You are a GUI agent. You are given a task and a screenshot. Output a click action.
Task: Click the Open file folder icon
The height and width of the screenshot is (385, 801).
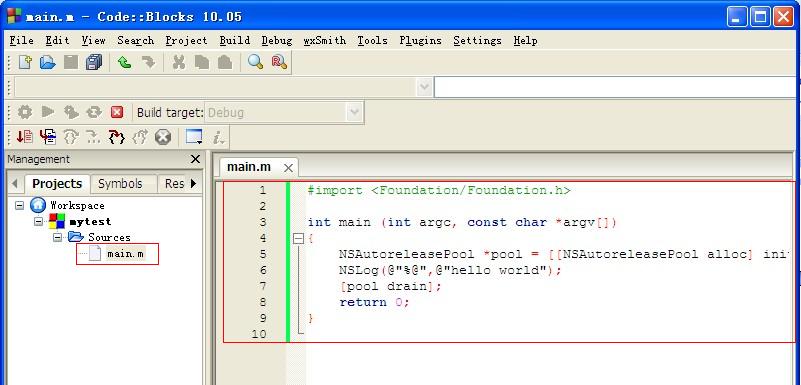48,62
